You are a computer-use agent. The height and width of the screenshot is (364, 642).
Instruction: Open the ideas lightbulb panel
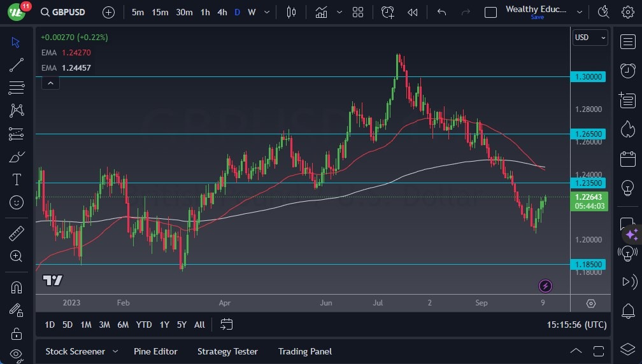coord(627,187)
